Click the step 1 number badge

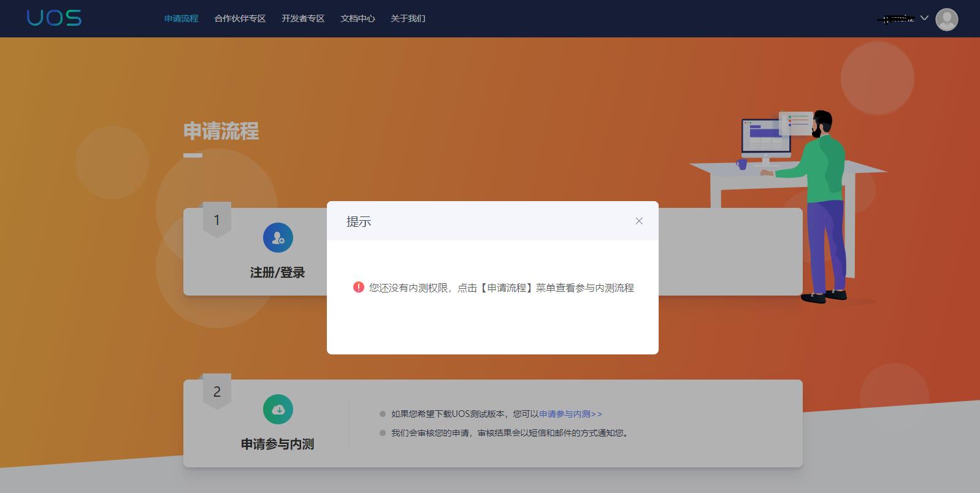tap(216, 220)
